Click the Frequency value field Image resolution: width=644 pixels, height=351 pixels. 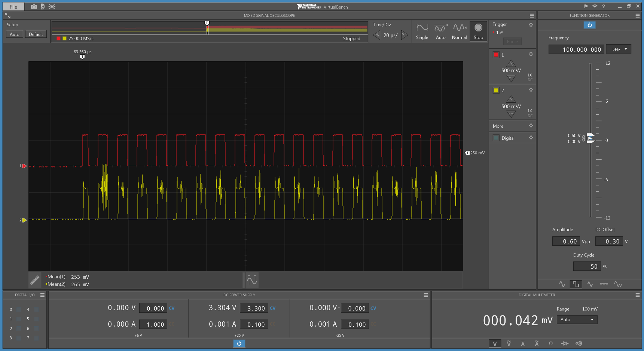point(576,49)
